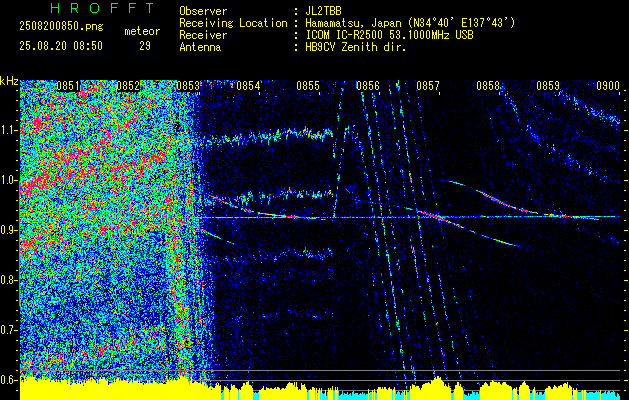
Task: Click the kHz axis unit label
Action: tap(10, 81)
